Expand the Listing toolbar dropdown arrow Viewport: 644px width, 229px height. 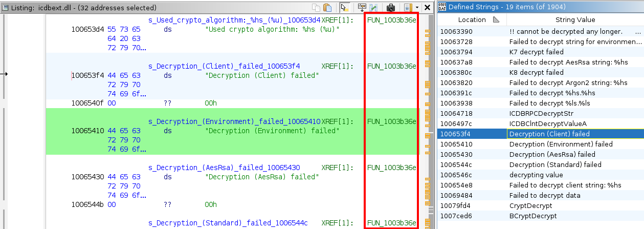(417, 8)
